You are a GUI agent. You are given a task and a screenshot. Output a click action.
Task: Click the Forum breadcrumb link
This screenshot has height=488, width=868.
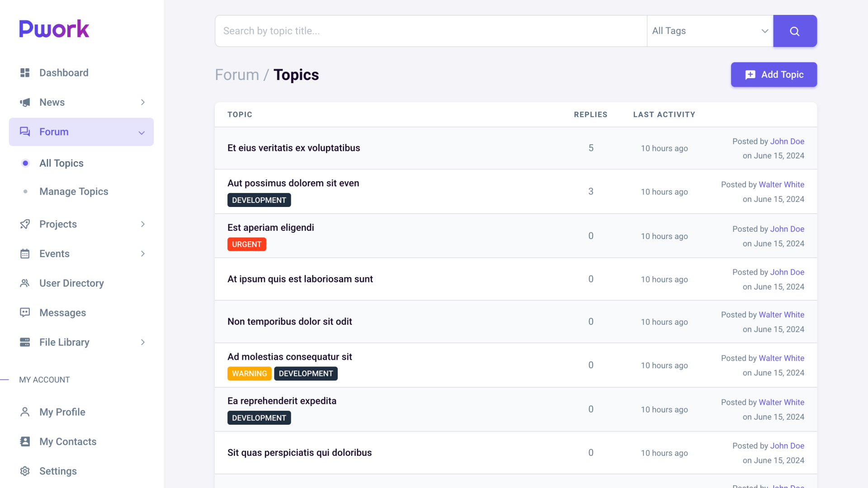click(x=237, y=75)
